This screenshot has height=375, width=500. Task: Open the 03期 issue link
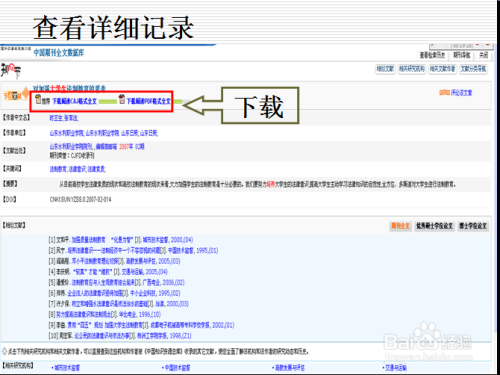click(x=139, y=147)
